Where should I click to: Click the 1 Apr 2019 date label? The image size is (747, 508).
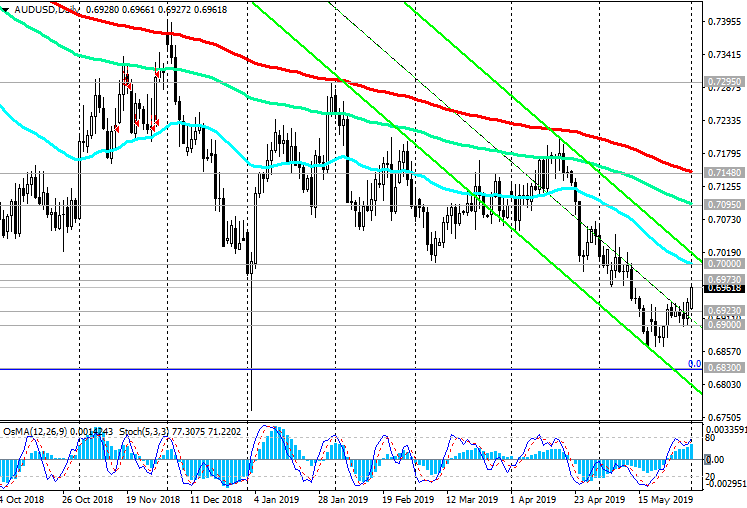click(x=533, y=500)
